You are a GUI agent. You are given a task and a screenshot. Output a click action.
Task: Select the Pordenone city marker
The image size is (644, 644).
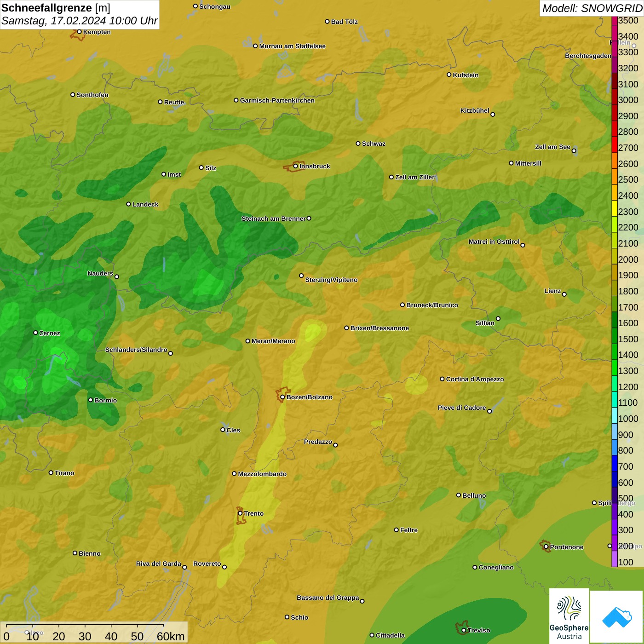pyautogui.click(x=546, y=546)
